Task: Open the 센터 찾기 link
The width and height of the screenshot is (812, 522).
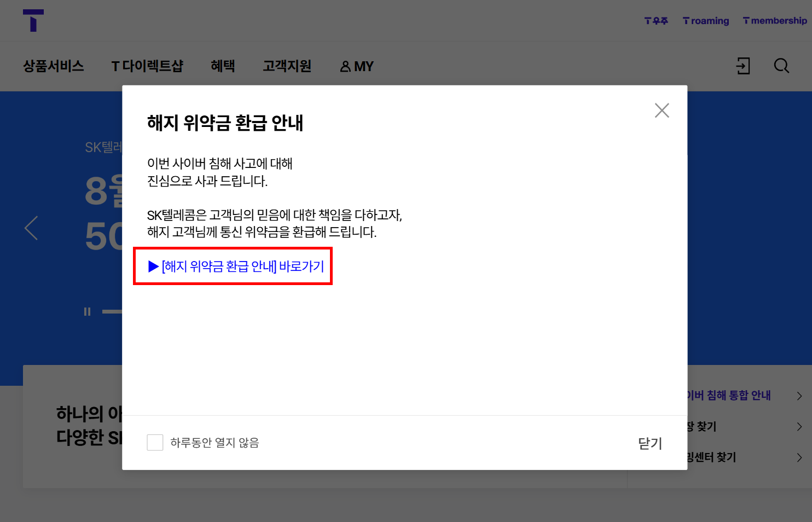Action: [x=712, y=457]
